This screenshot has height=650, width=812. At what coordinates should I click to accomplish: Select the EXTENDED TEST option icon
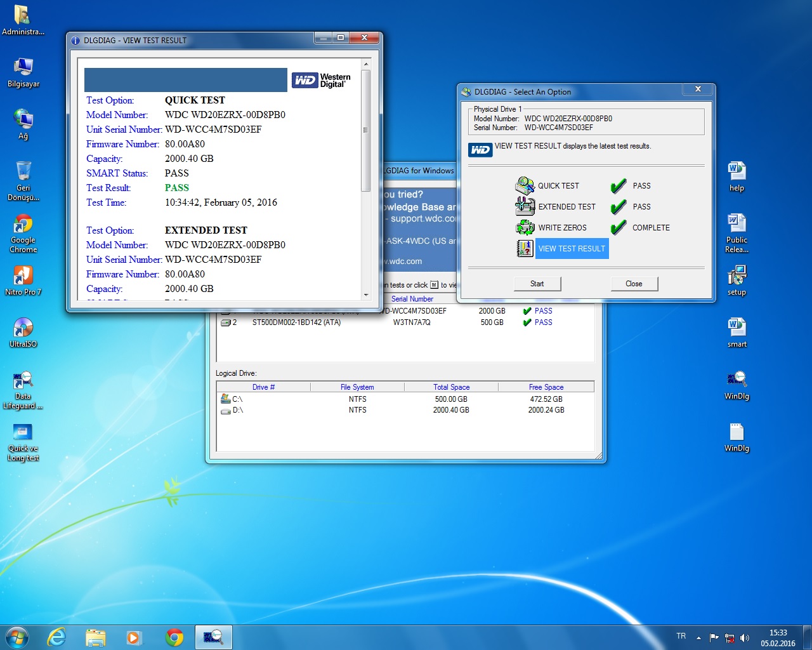pos(525,207)
